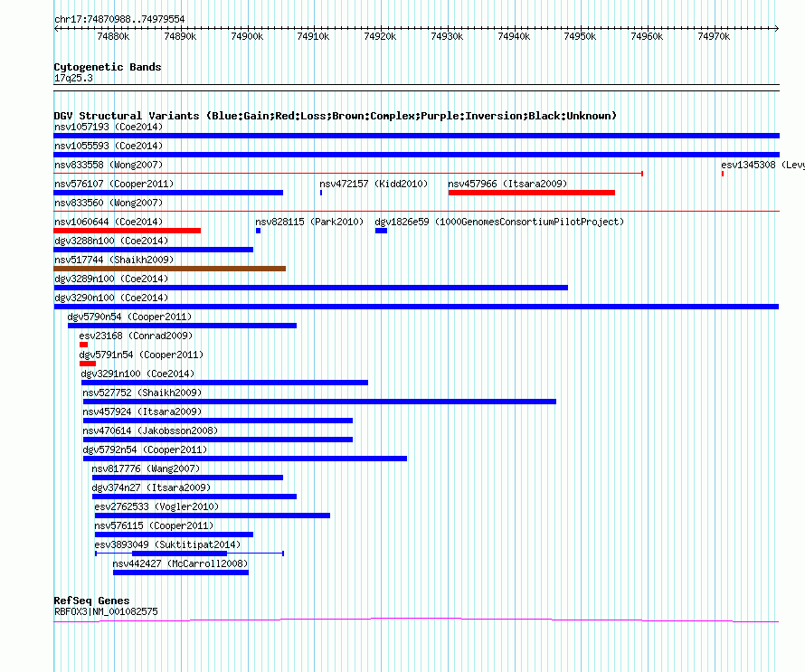The width and height of the screenshot is (805, 672).
Task: Select the esv1345308 red marker
Action: tap(723, 174)
